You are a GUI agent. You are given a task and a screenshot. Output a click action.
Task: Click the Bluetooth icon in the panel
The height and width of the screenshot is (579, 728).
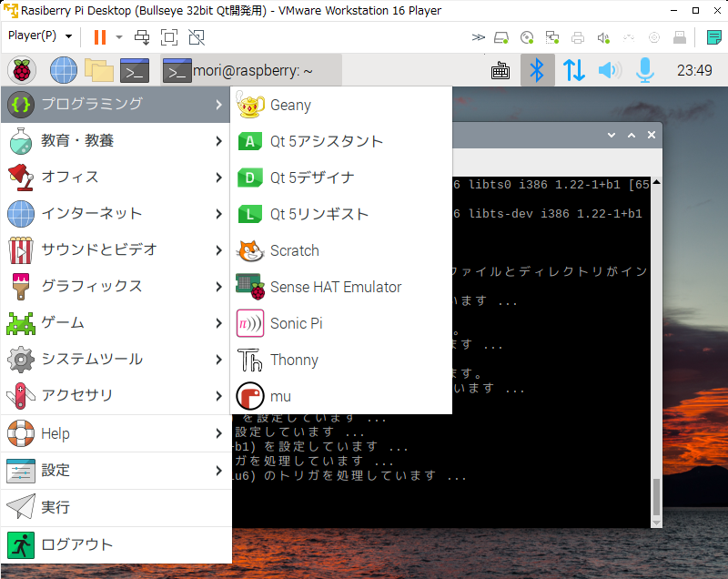(x=537, y=70)
